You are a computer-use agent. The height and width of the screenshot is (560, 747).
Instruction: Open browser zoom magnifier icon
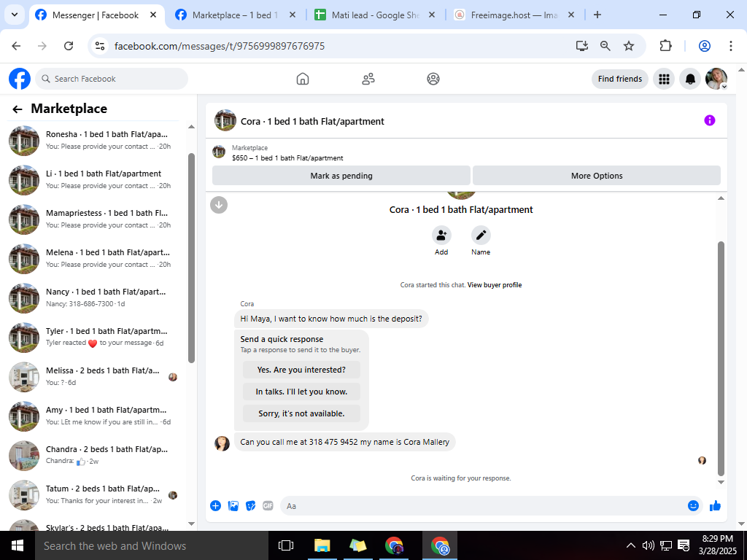[x=605, y=46]
